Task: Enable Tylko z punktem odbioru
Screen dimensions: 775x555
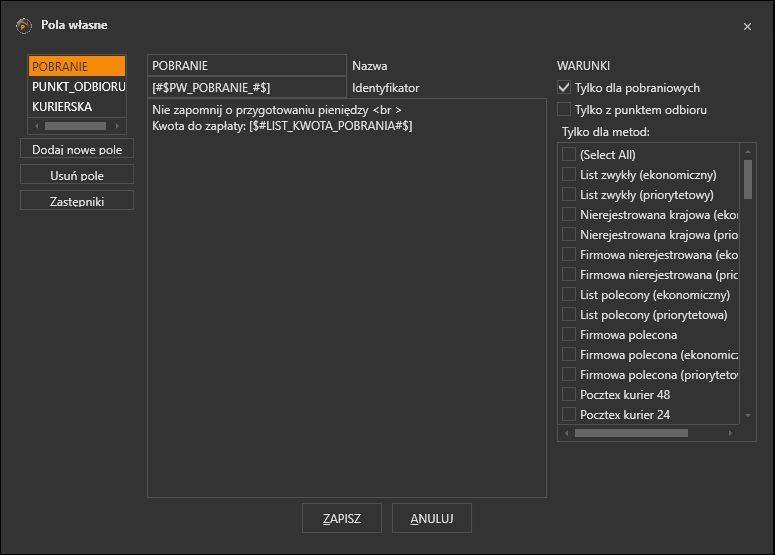Action: pos(564,109)
